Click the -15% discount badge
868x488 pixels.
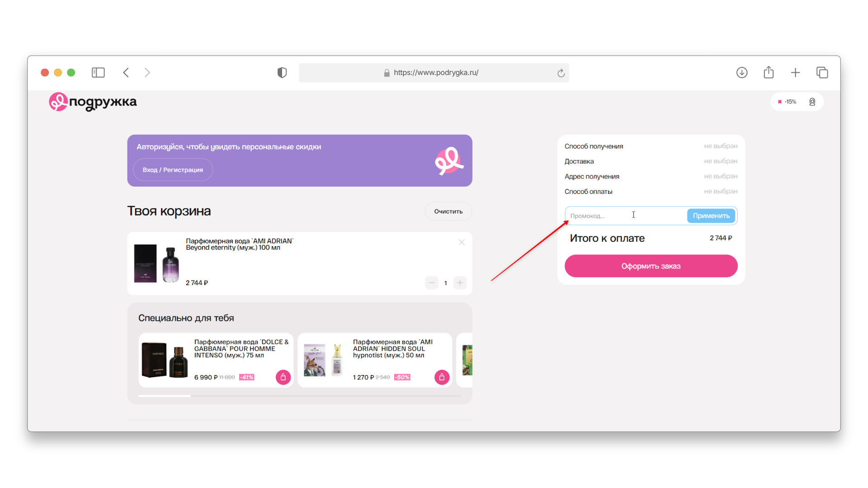787,102
